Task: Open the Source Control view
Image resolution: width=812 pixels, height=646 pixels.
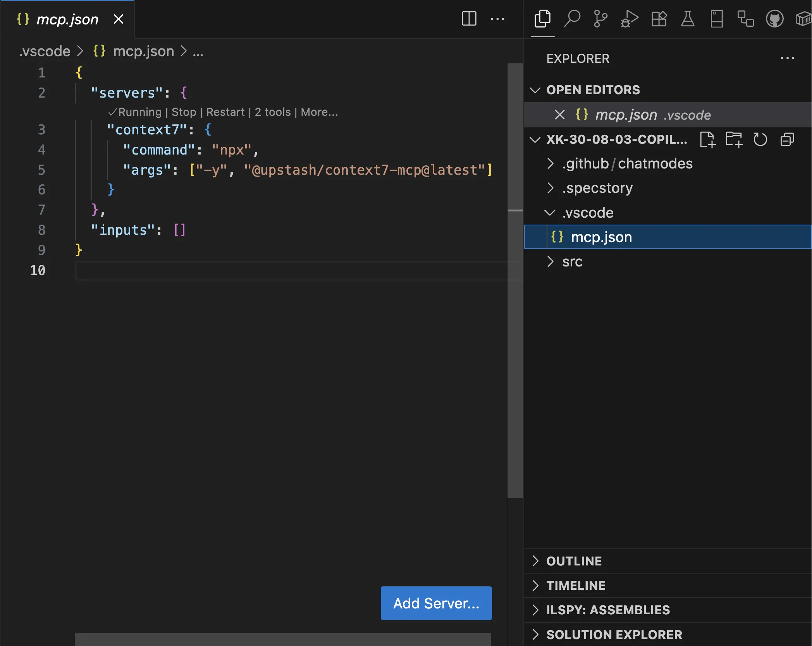Action: click(x=600, y=19)
